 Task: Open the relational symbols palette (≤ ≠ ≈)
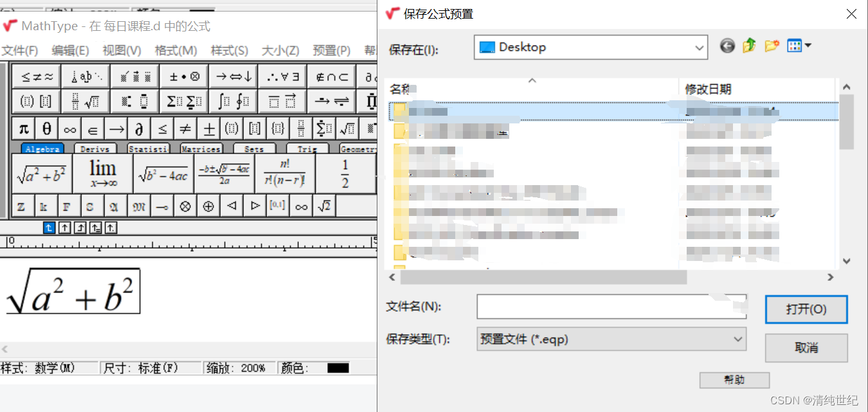[37, 76]
